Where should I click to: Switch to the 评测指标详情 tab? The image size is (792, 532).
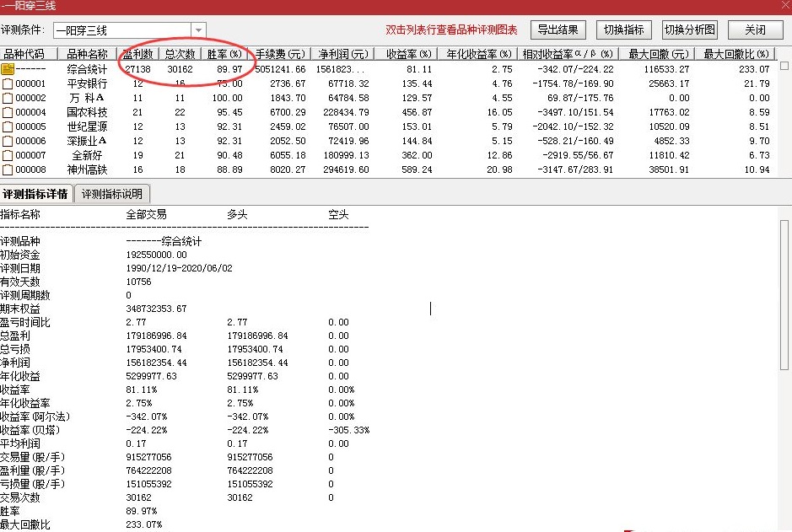(36, 194)
